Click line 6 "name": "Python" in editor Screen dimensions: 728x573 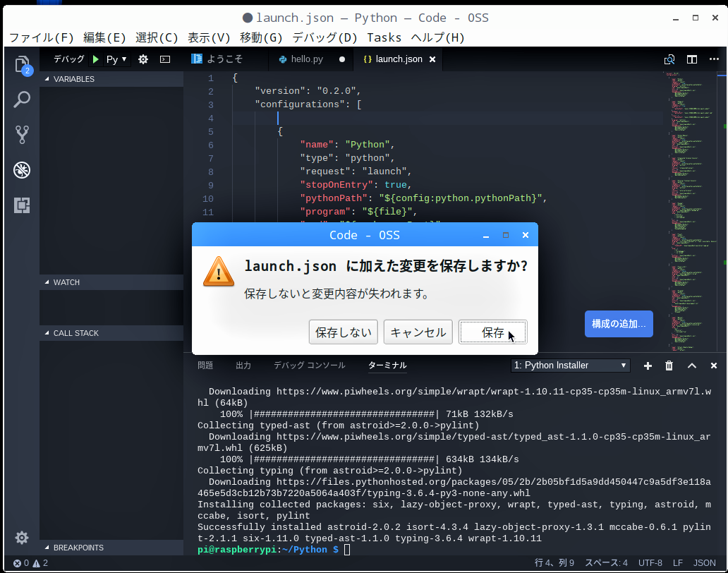pyautogui.click(x=348, y=145)
